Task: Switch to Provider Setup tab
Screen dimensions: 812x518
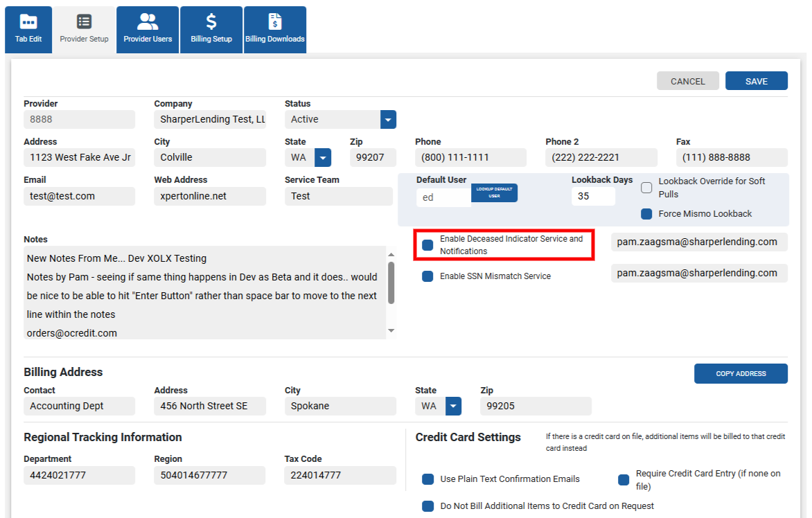Action: [84, 30]
